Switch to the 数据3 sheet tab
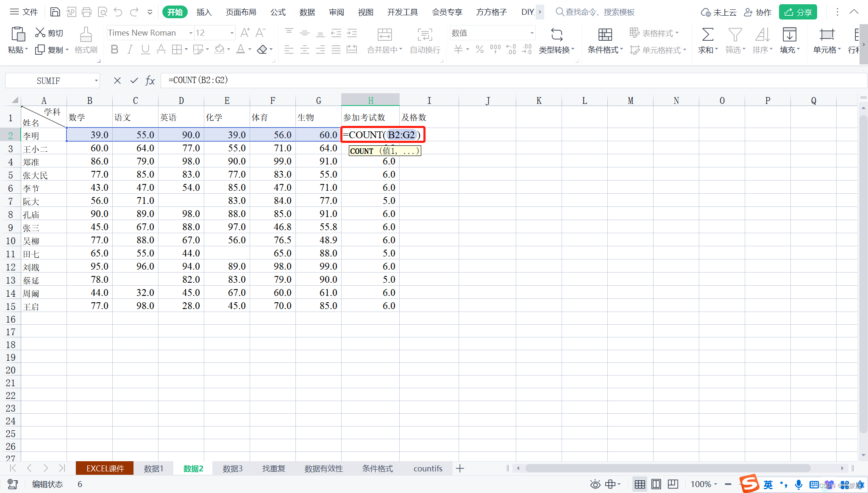This screenshot has height=493, width=868. [x=233, y=468]
